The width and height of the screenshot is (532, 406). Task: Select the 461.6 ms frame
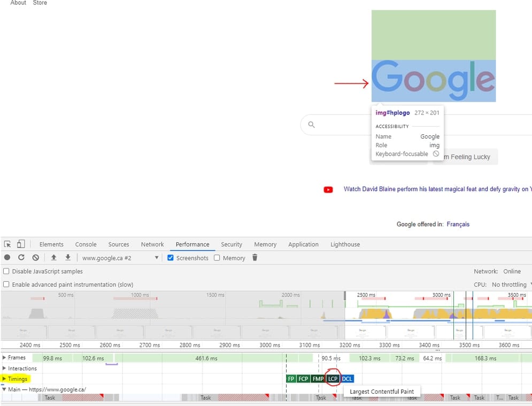206,358
